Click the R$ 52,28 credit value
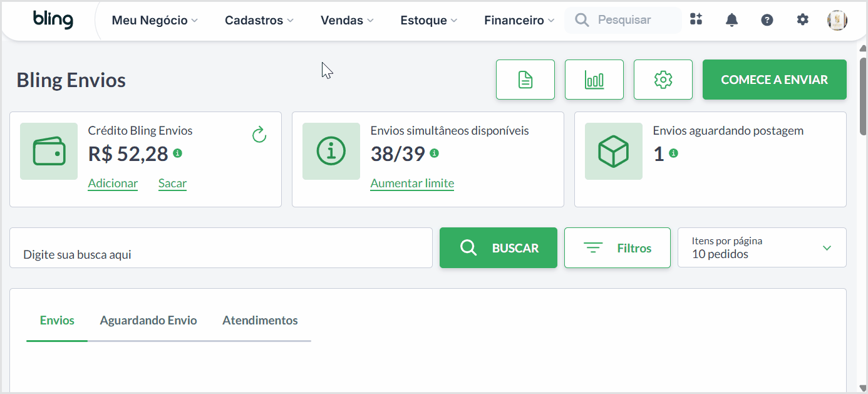868x394 pixels. pyautogui.click(x=128, y=153)
